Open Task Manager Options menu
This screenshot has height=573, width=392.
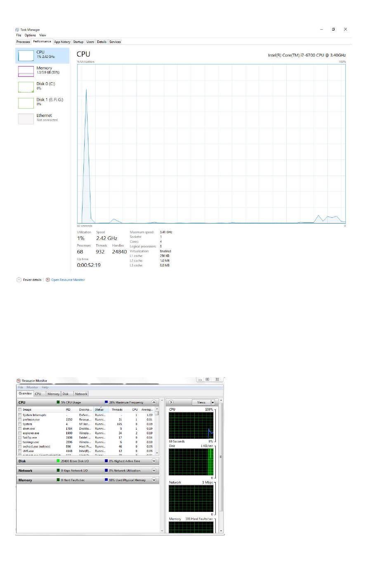point(30,35)
